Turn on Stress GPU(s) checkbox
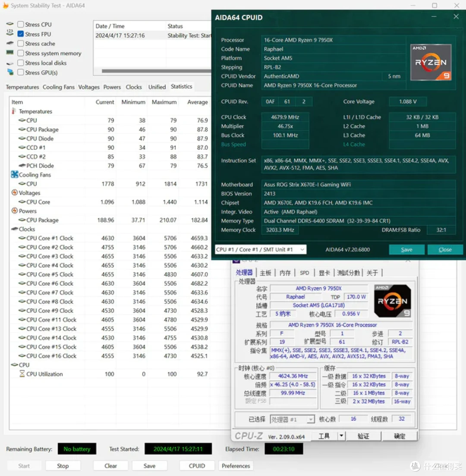 tap(21, 72)
